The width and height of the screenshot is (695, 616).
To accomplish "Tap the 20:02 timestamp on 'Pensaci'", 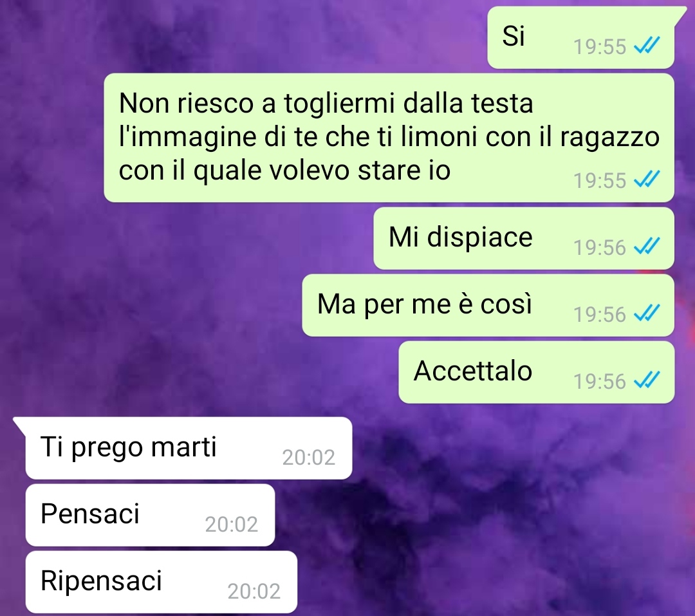I will pyautogui.click(x=231, y=524).
